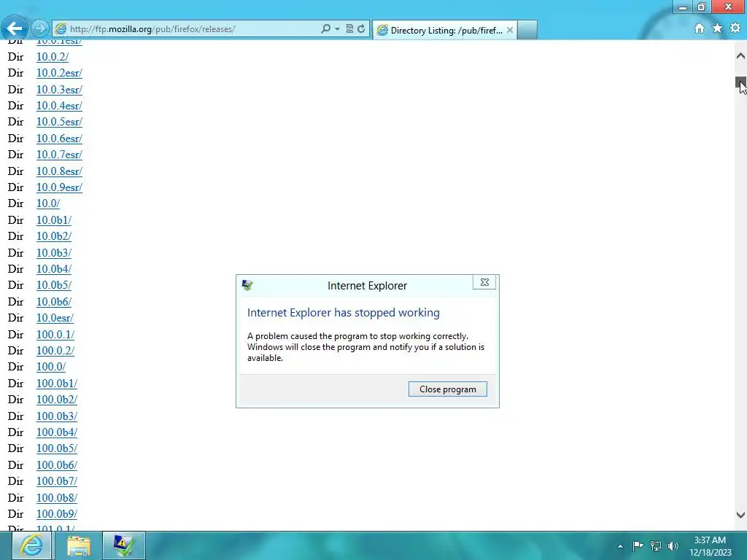Image resolution: width=747 pixels, height=560 pixels.
Task: Open the 100.0b4/ directory link
Action: [57, 432]
